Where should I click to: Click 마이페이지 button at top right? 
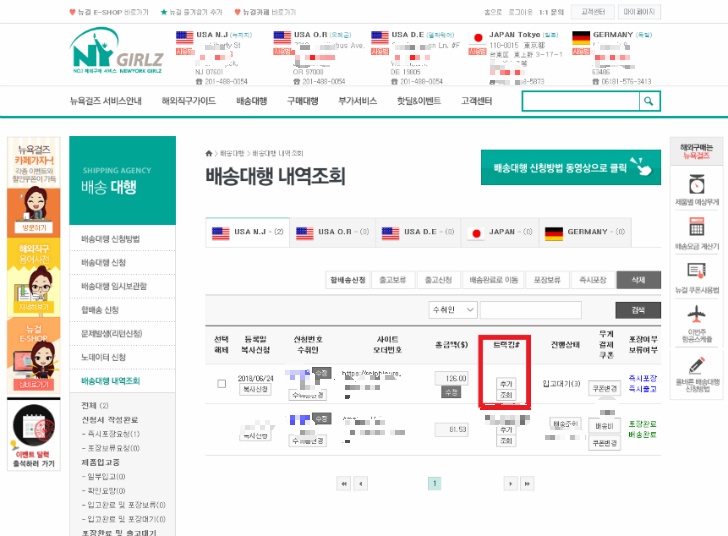[x=639, y=12]
